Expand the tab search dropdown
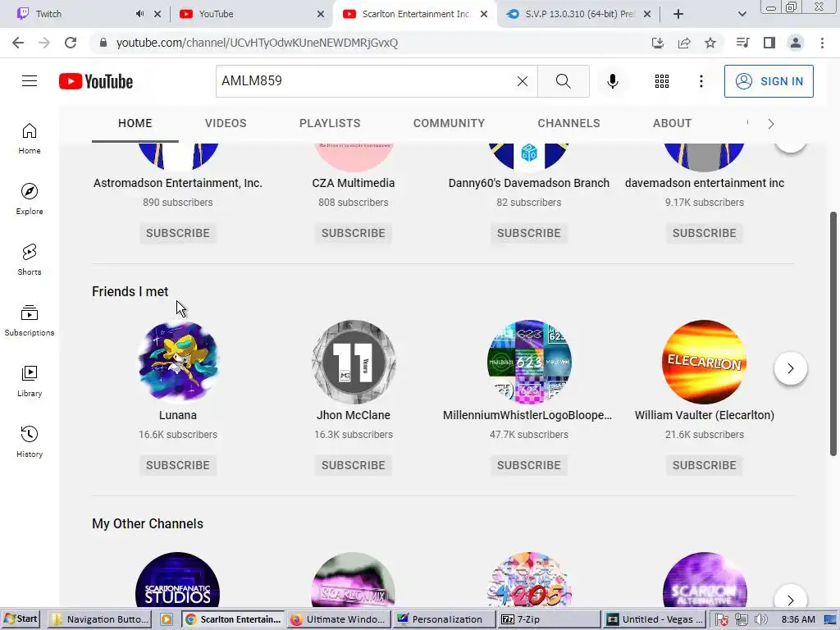 (x=742, y=14)
